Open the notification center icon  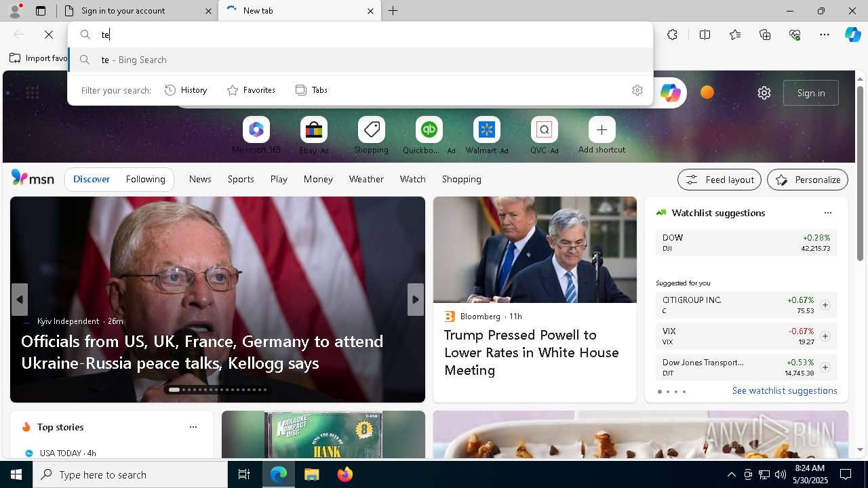coord(846,474)
